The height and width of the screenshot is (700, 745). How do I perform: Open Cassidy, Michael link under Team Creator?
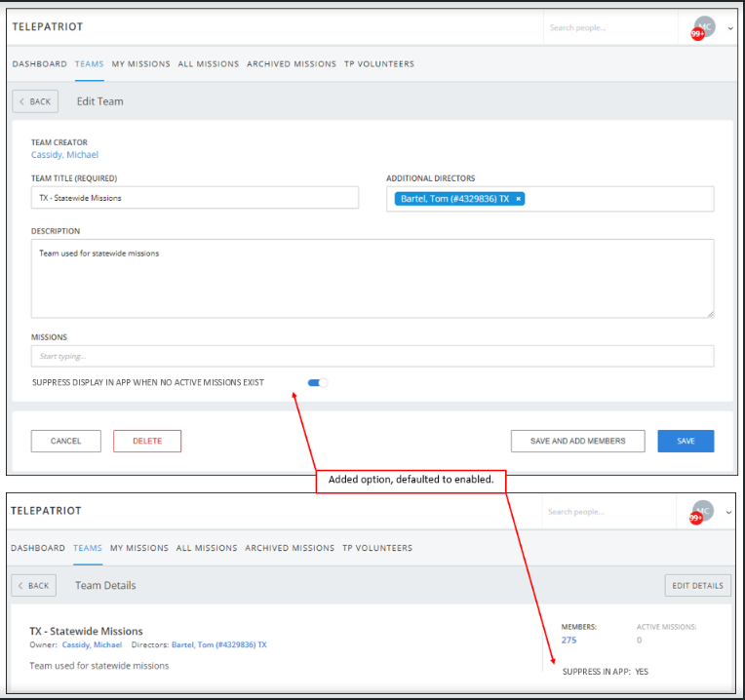coord(64,155)
